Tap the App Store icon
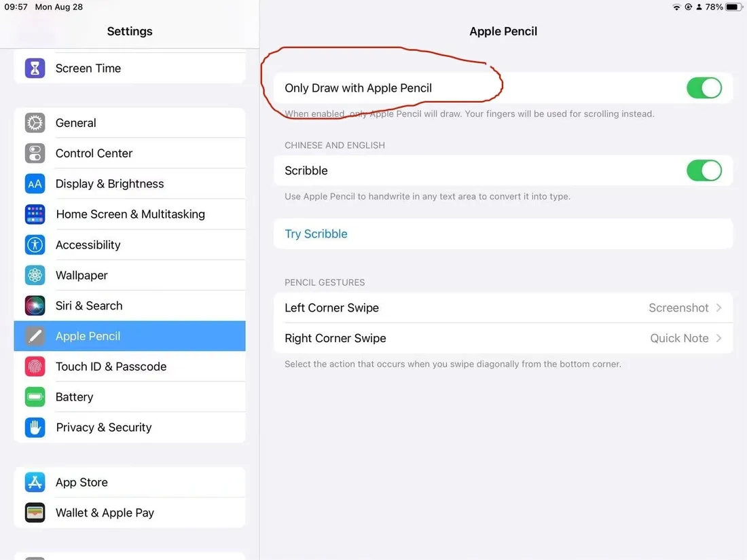Screen dimensions: 747x560 [35, 483]
